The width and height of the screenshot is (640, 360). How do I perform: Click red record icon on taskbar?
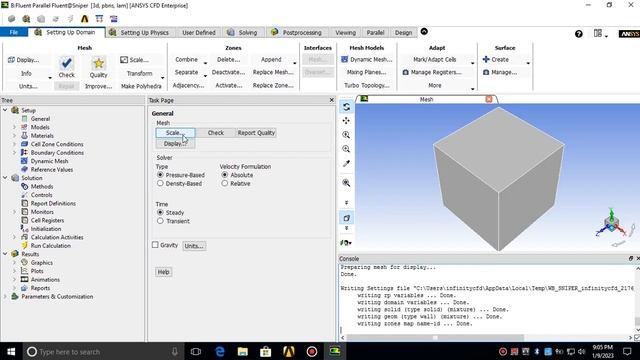tap(312, 351)
